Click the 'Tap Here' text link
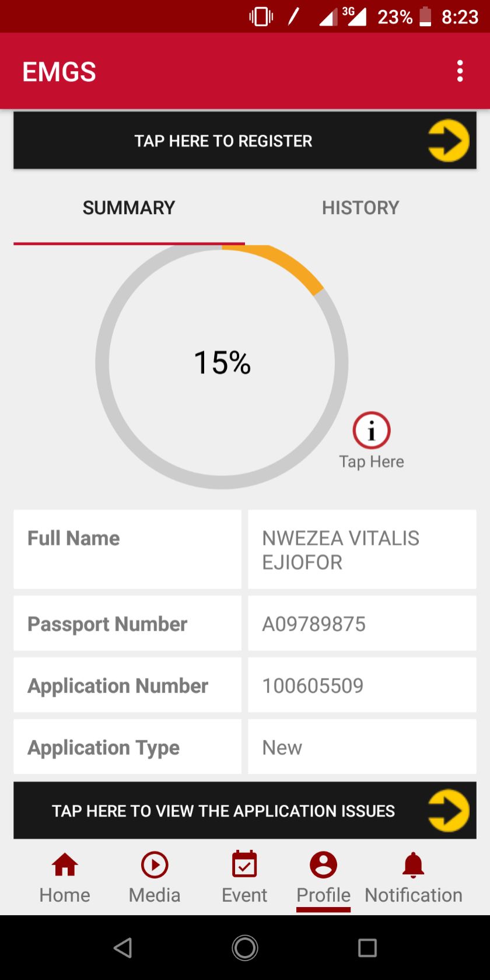Viewport: 490px width, 980px height. (x=372, y=461)
